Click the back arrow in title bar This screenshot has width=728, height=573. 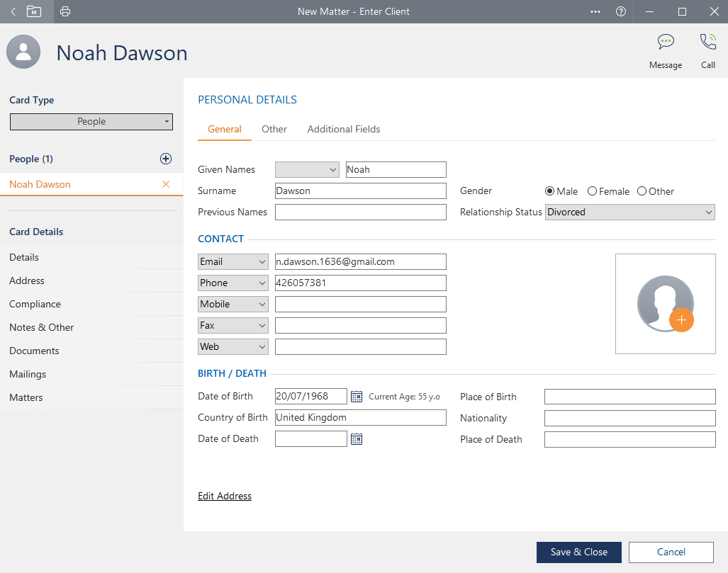[13, 11]
